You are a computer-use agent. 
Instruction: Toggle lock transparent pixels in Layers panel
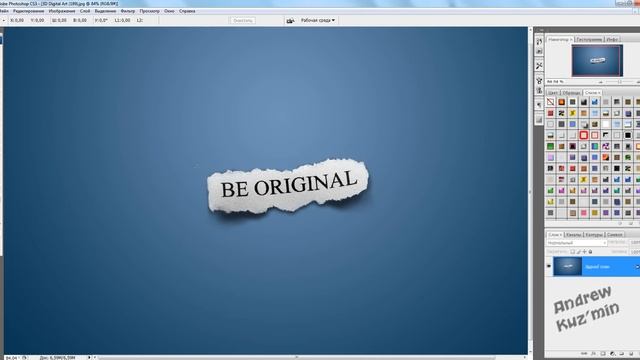click(x=573, y=252)
